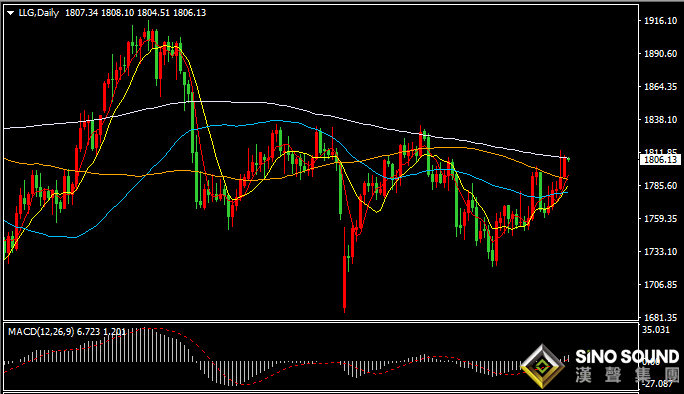Click the current price tag 1806.13

click(x=660, y=160)
